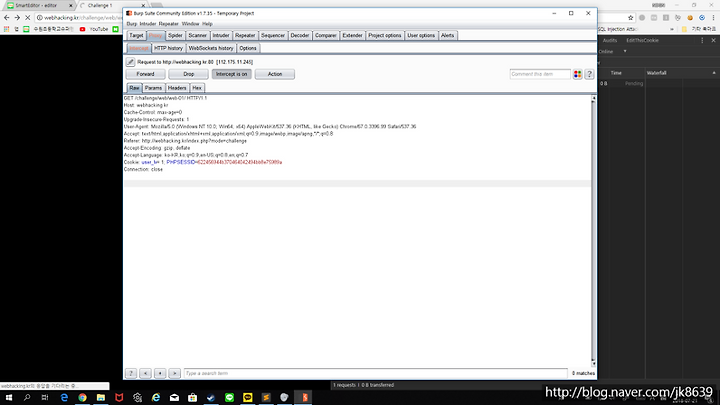
Task: Open the Online throttling dropdown in DevTools
Action: coord(613,51)
